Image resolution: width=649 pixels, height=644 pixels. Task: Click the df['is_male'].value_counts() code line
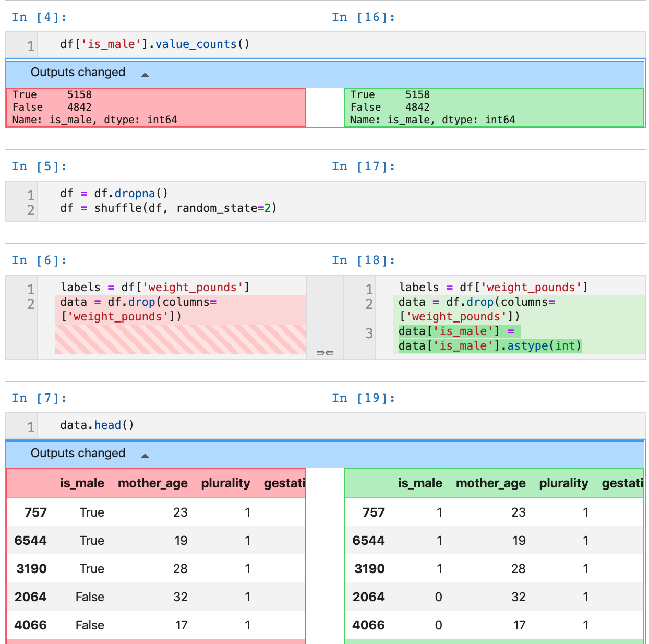154,44
